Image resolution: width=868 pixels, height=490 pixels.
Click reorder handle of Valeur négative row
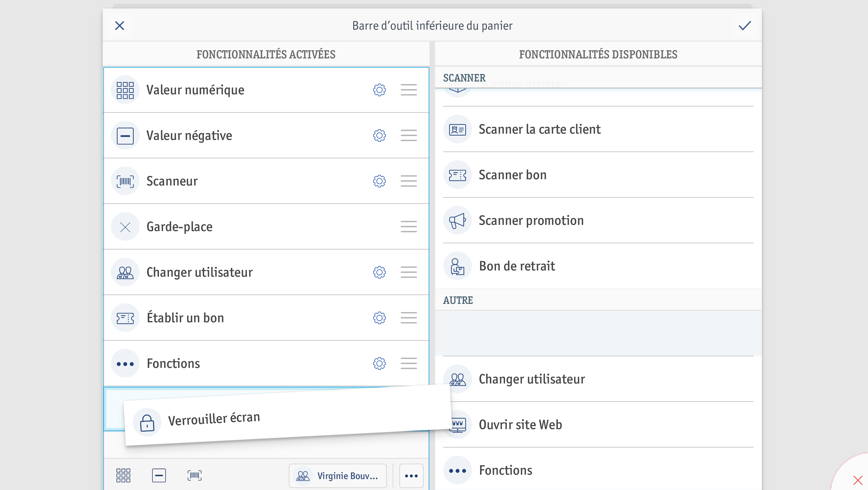409,136
